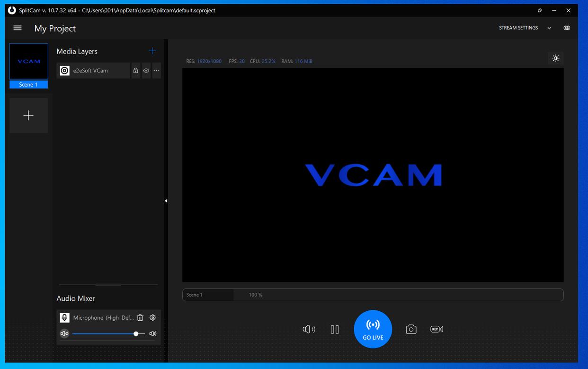Add a new media layer

(152, 51)
